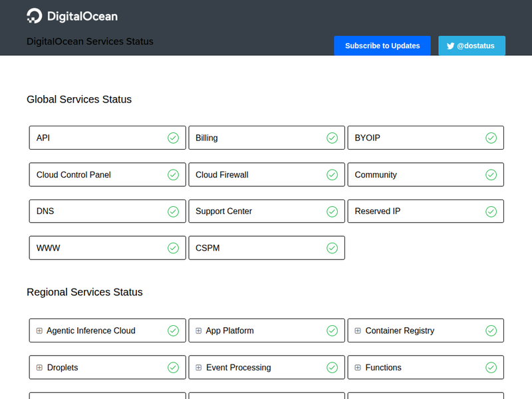The image size is (532, 399).
Task: Expand the Event Processing regions
Action: (198, 368)
